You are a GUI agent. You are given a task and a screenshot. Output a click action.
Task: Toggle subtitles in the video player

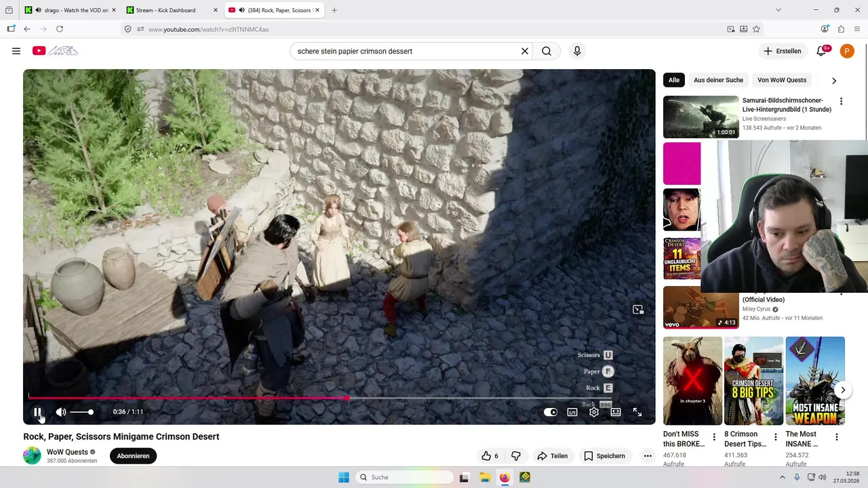click(572, 412)
